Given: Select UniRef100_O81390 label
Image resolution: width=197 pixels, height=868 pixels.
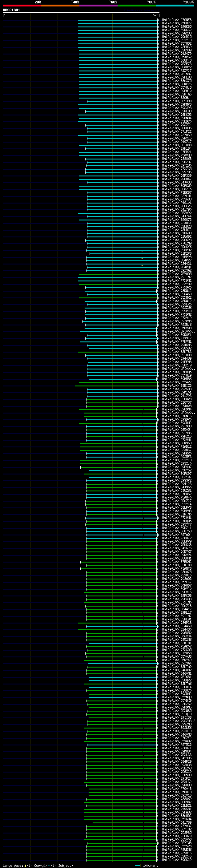Looking at the screenshot, I should [177, 101].
